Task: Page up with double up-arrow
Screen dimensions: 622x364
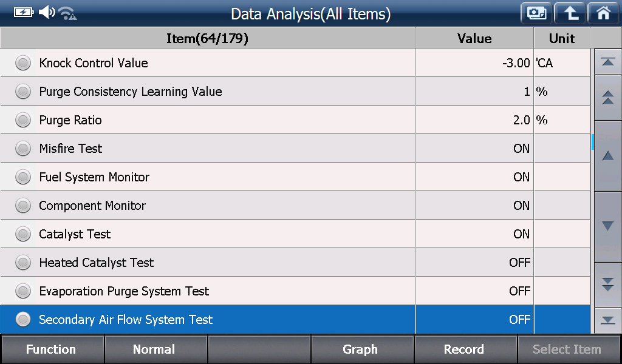Action: coord(607,98)
